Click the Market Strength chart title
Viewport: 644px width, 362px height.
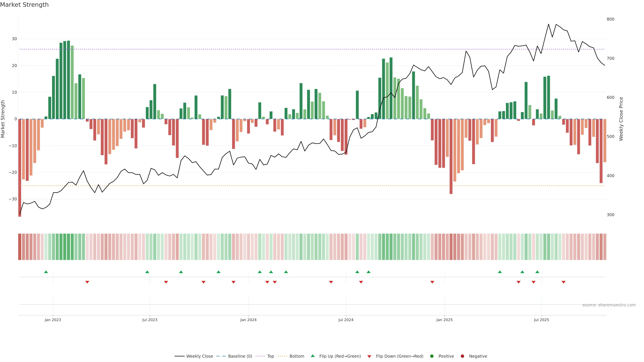[24, 5]
